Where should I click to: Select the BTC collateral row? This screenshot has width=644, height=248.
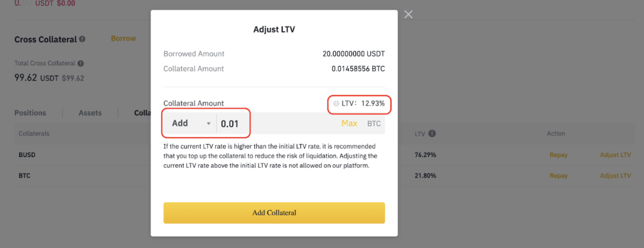point(324,176)
